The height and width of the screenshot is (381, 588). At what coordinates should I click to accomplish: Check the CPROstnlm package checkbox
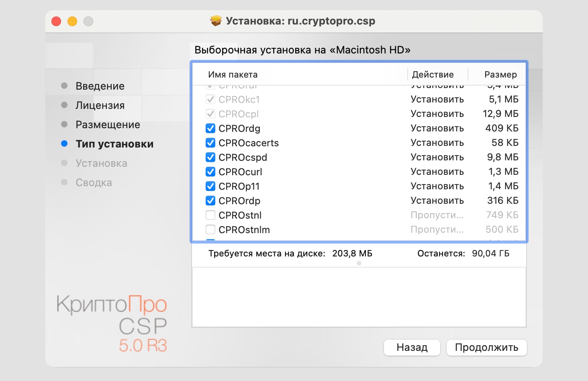tap(210, 230)
